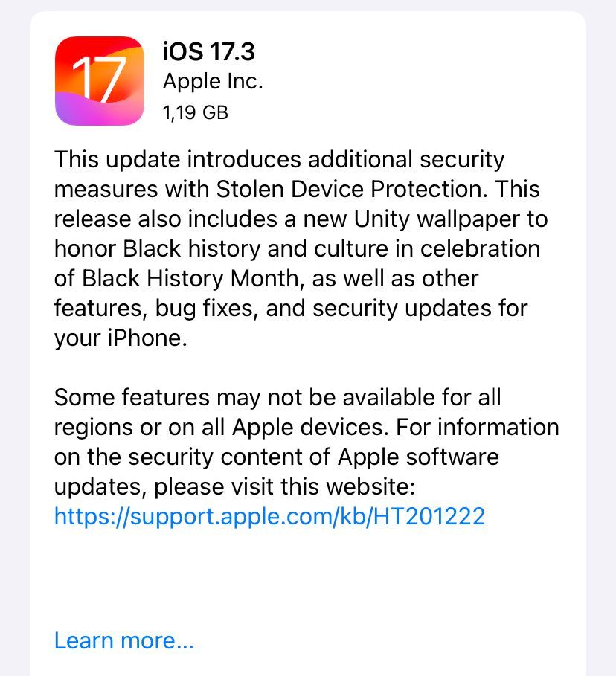The image size is (616, 676).
Task: Click the number 17 inside the icon
Action: (x=99, y=80)
